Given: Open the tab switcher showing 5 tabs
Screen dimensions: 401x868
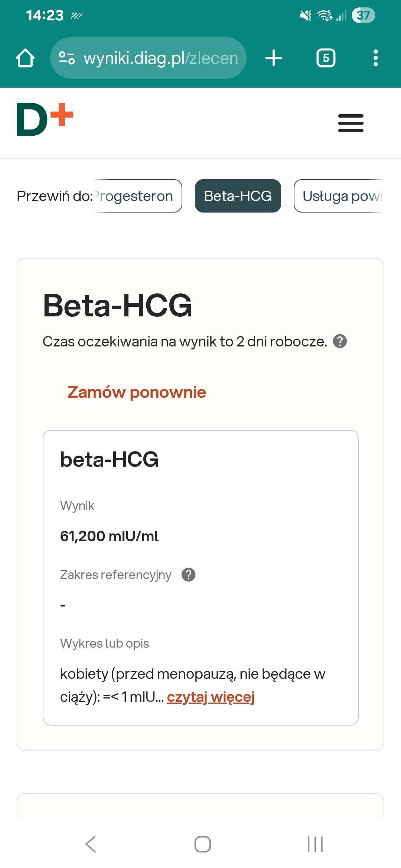Looking at the screenshot, I should 326,58.
